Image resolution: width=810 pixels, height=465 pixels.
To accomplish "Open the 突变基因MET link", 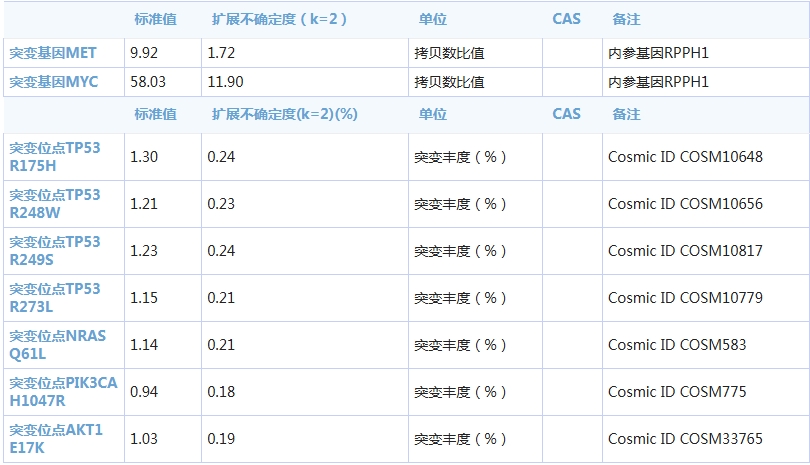I will [x=53, y=53].
